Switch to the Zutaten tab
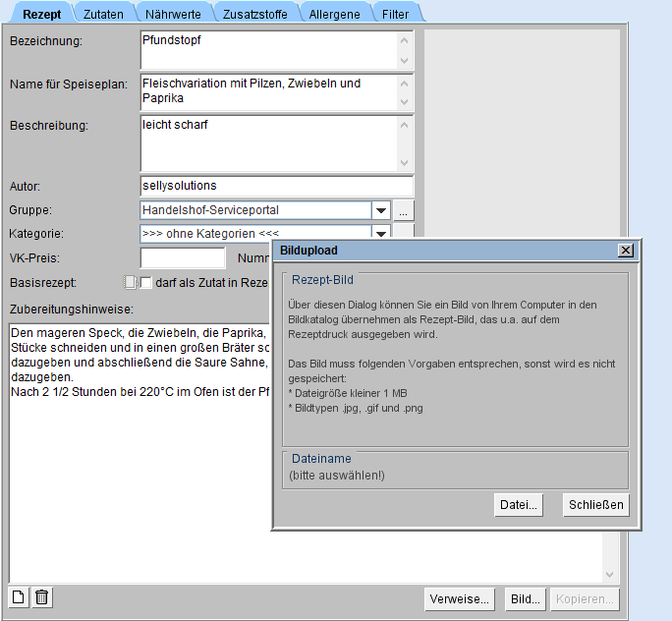 pyautogui.click(x=103, y=13)
